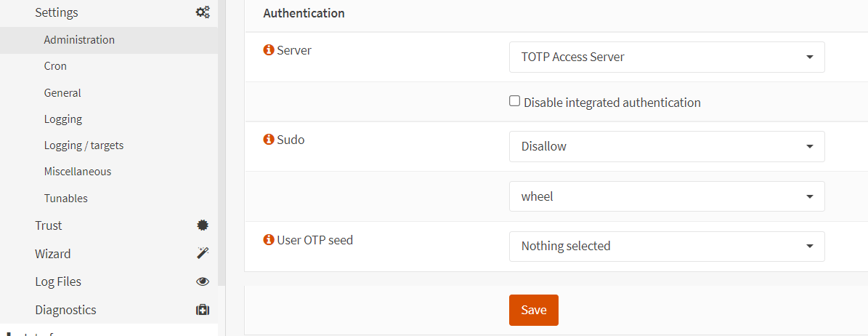Image resolution: width=868 pixels, height=336 pixels.
Task: Click the Wizard magic wand icon
Action: (203, 253)
